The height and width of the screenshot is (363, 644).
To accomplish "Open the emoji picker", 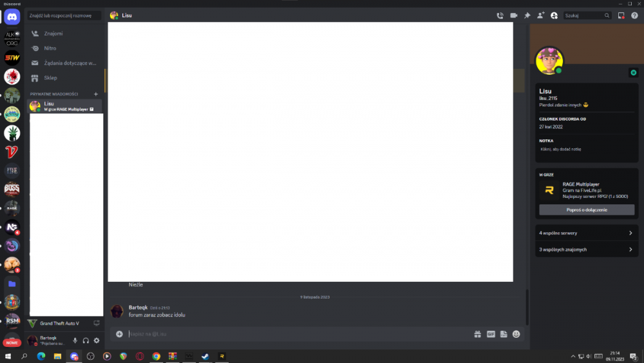I will [516, 334].
